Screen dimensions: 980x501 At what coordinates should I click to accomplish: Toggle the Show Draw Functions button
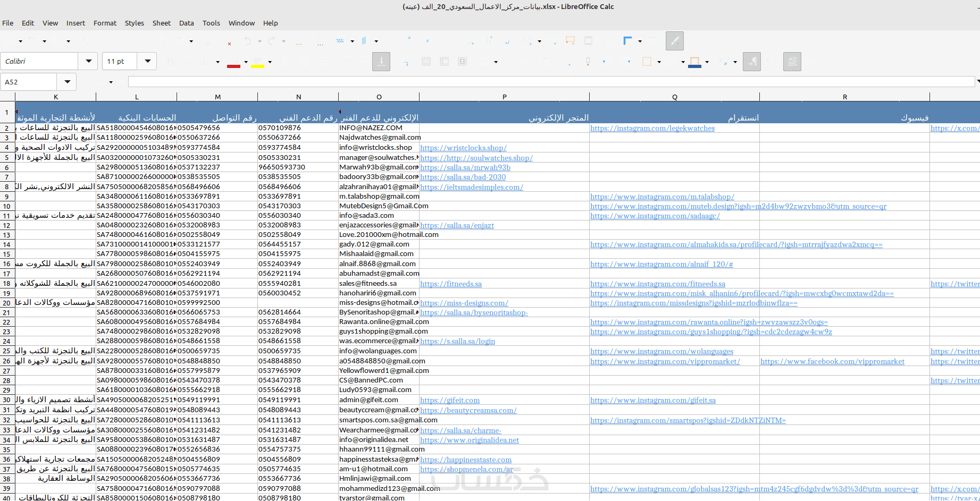click(674, 41)
